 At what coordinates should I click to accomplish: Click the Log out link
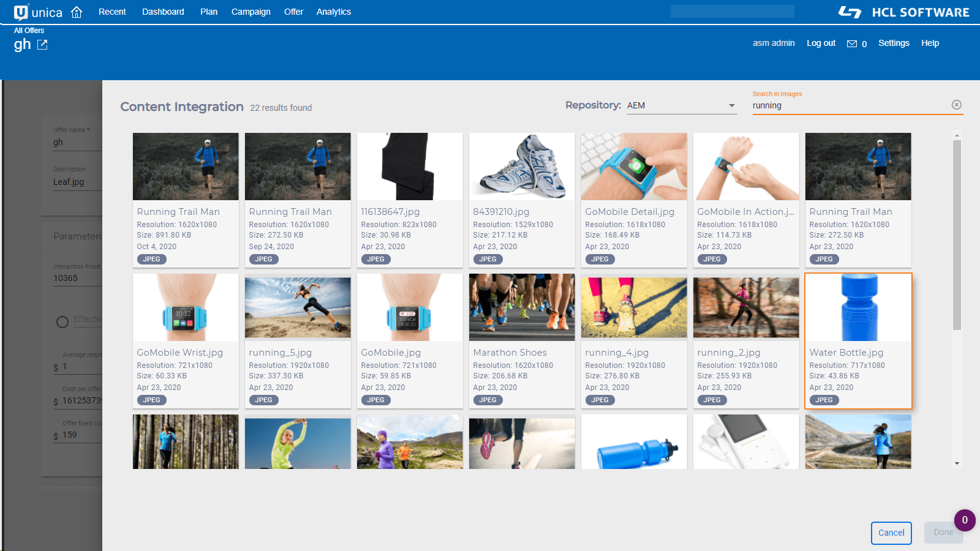pyautogui.click(x=821, y=43)
